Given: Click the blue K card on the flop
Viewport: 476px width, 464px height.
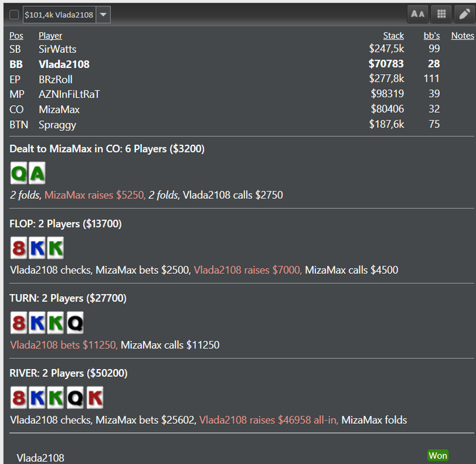Looking at the screenshot, I should tap(37, 248).
